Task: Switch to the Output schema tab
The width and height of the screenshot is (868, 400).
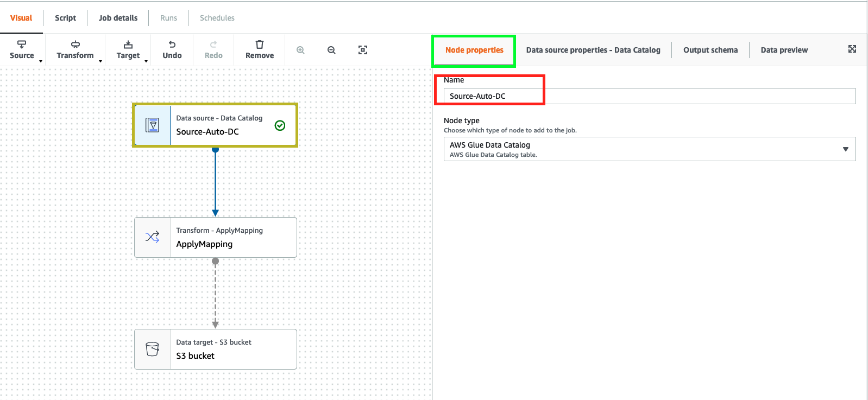Action: (x=710, y=50)
